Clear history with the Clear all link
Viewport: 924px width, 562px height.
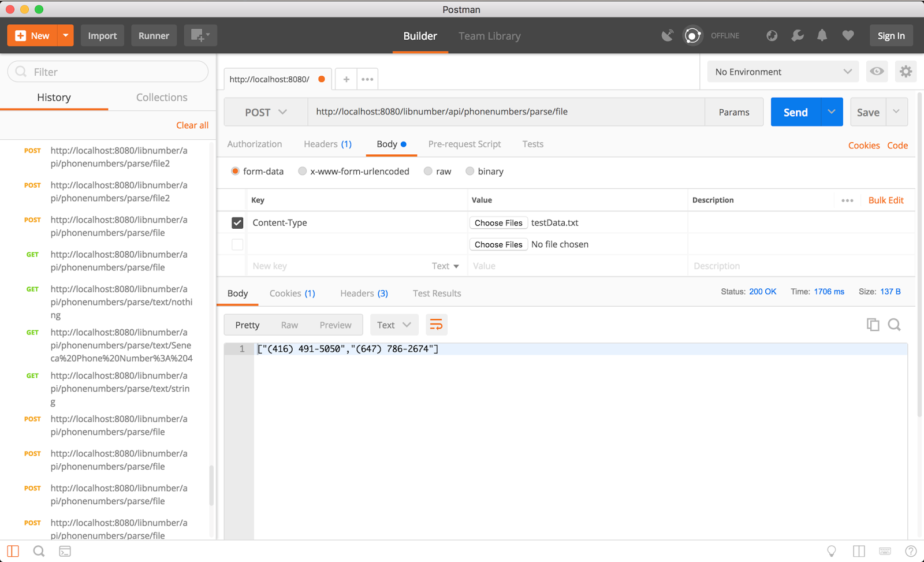point(192,125)
